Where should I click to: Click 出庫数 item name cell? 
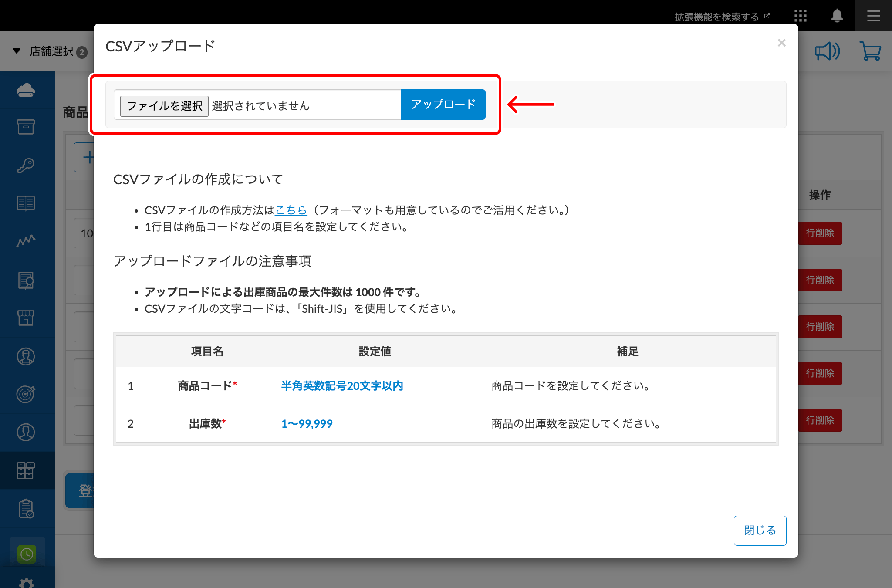pyautogui.click(x=207, y=424)
